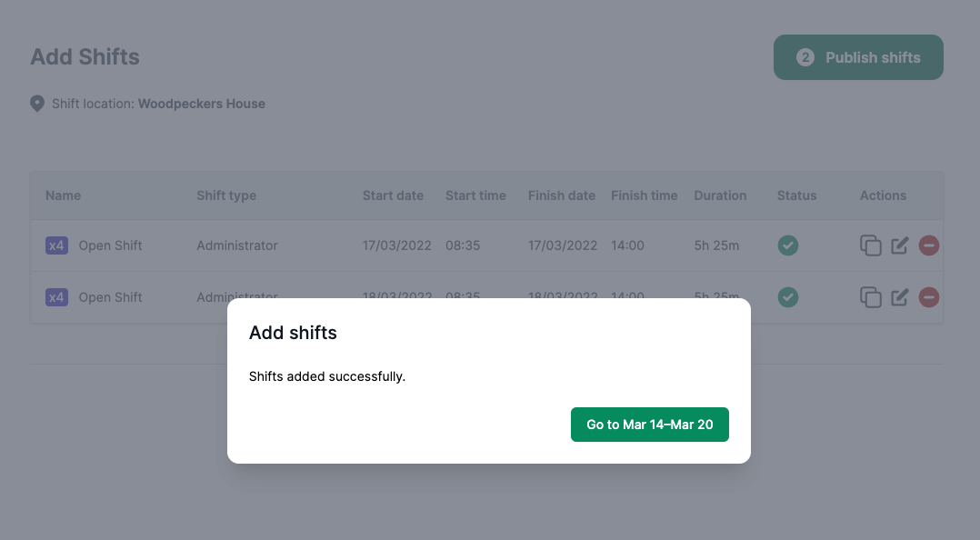
Task: Edit the 17/03/2022 Open Shift row
Action: tap(900, 245)
